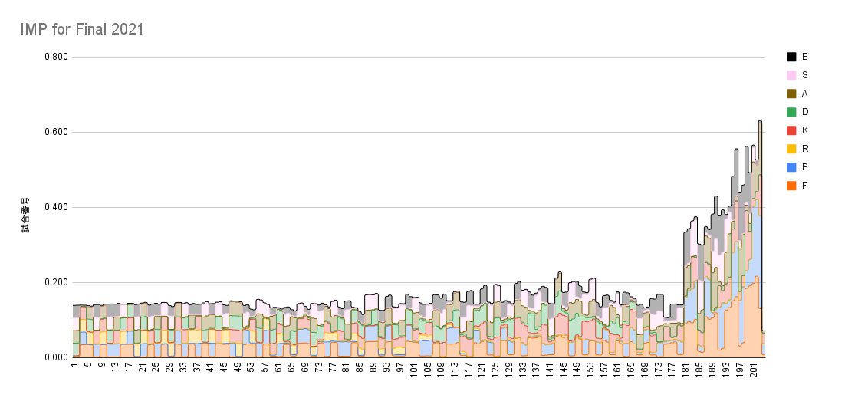The height and width of the screenshot is (398, 868).
Task: Click the chart title IMP for Final 2021
Action: [82, 29]
